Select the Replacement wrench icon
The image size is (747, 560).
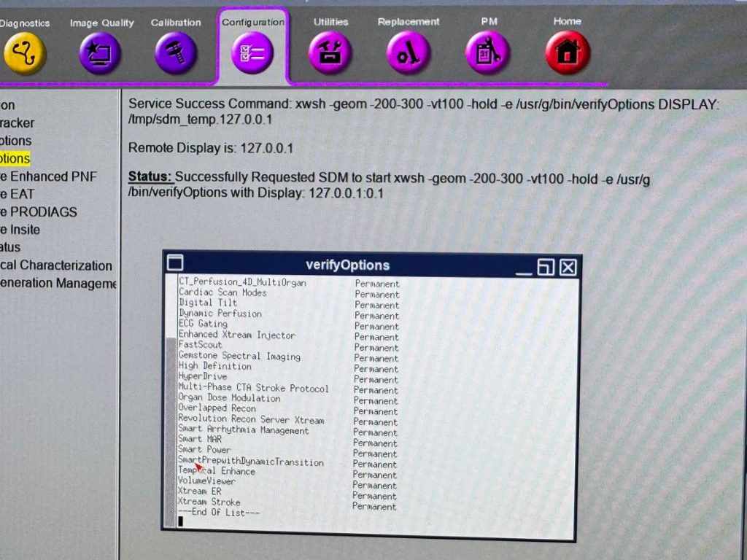pyautogui.click(x=408, y=53)
